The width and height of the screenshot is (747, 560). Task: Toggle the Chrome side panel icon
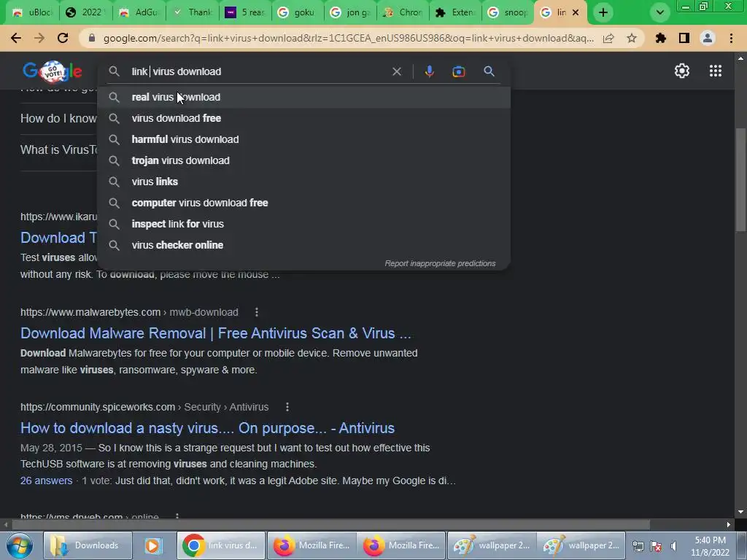point(684,38)
